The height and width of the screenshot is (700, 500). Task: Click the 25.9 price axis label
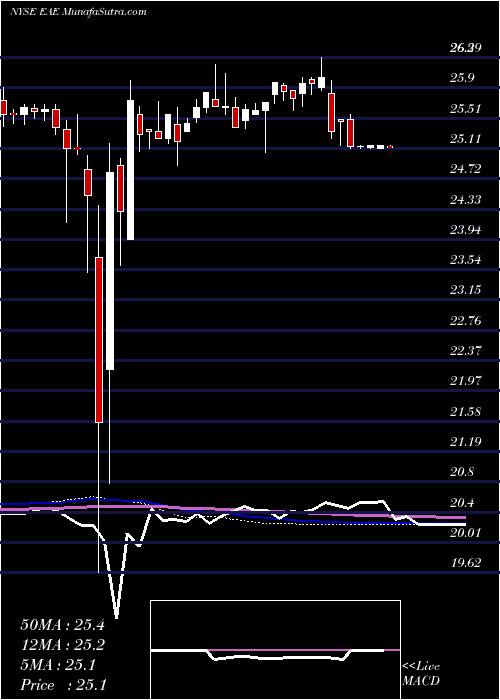click(463, 78)
